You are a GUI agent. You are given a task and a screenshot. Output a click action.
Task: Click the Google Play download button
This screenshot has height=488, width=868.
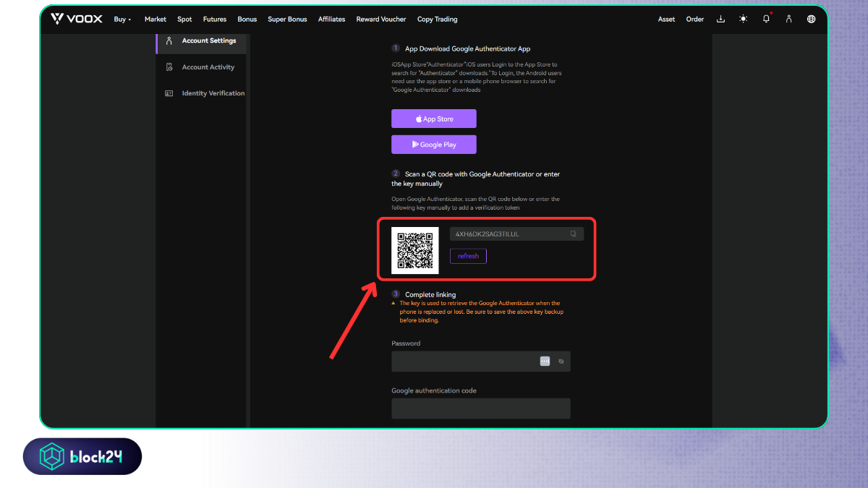434,145
